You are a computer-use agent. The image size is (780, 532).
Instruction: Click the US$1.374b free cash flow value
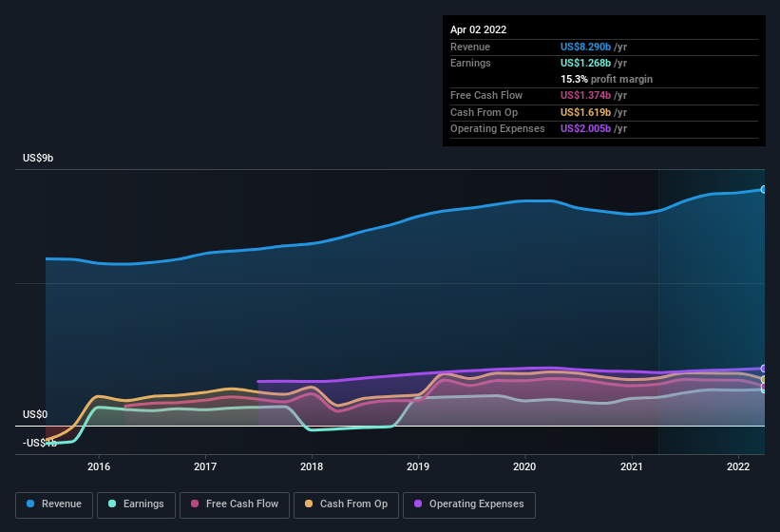pyautogui.click(x=585, y=95)
